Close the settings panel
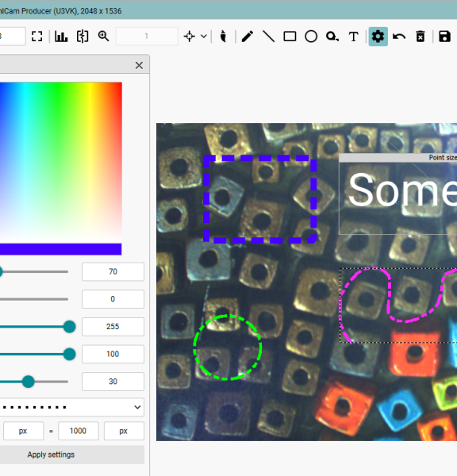This screenshot has height=476, width=457. tap(139, 65)
